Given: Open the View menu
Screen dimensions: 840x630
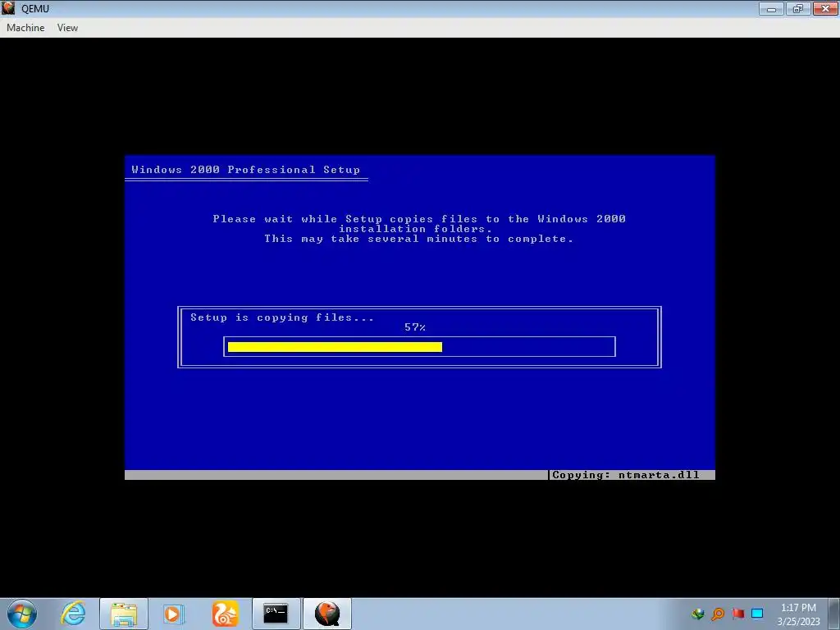Looking at the screenshot, I should (67, 28).
